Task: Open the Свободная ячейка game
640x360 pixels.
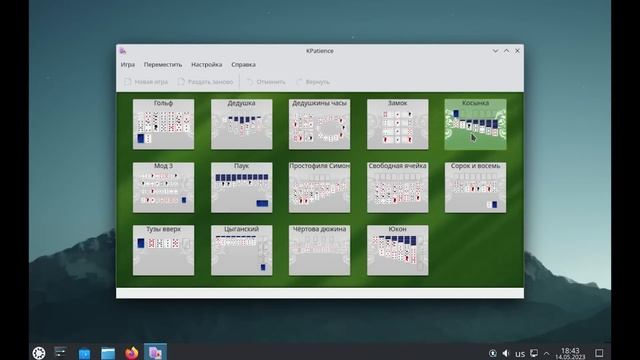Action: 398,187
